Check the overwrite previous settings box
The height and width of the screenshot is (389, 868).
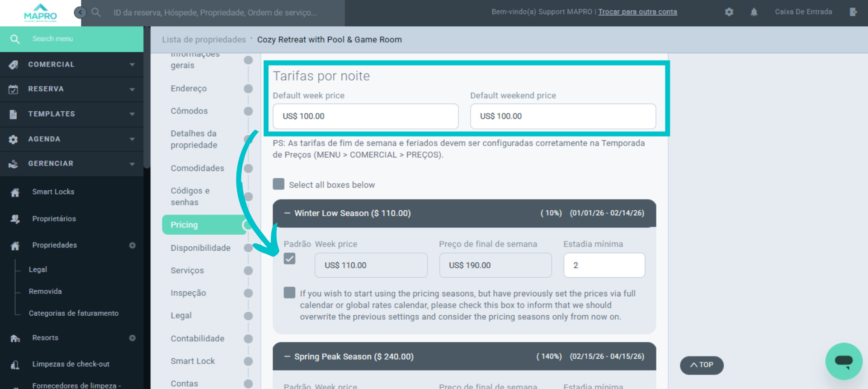point(289,293)
